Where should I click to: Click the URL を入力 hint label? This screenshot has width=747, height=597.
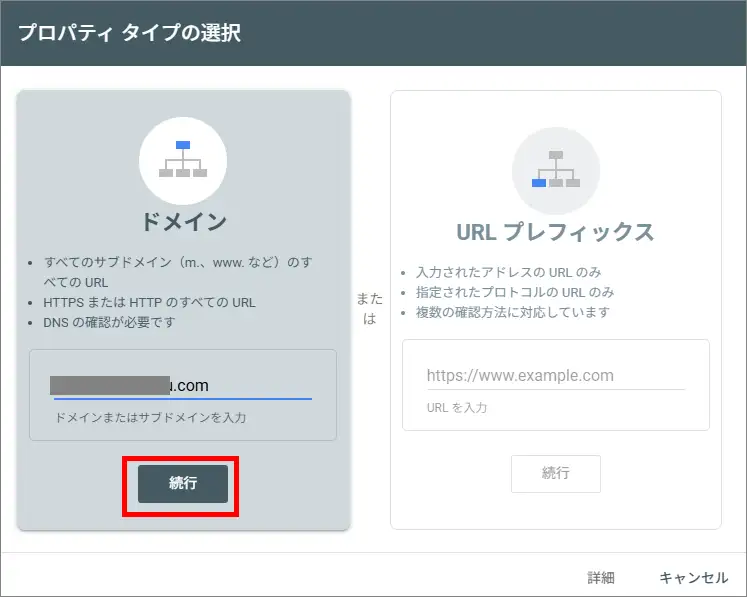pos(457,408)
